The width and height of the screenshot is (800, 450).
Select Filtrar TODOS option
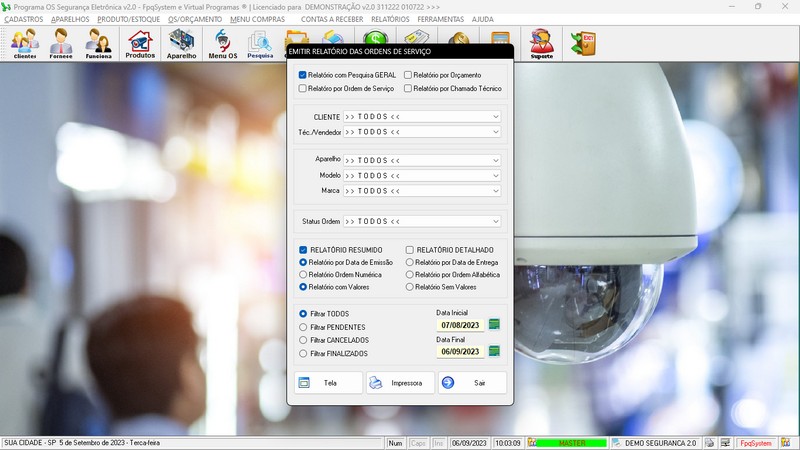click(x=303, y=314)
